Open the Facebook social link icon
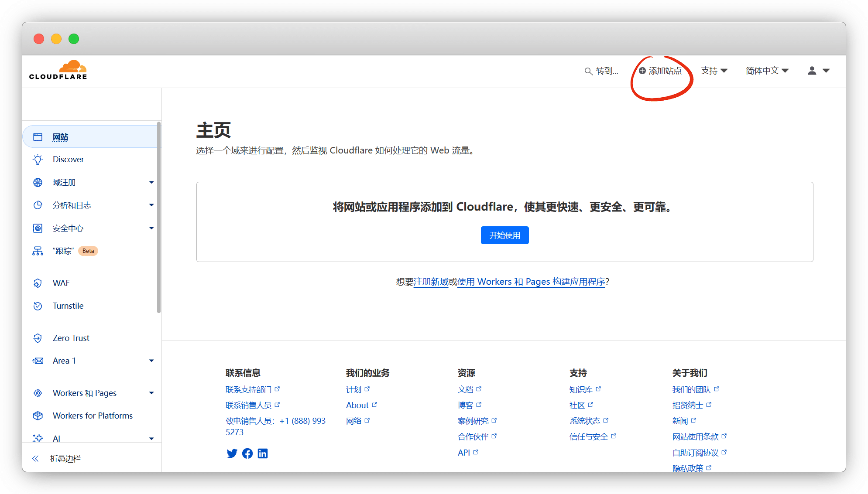 [247, 453]
